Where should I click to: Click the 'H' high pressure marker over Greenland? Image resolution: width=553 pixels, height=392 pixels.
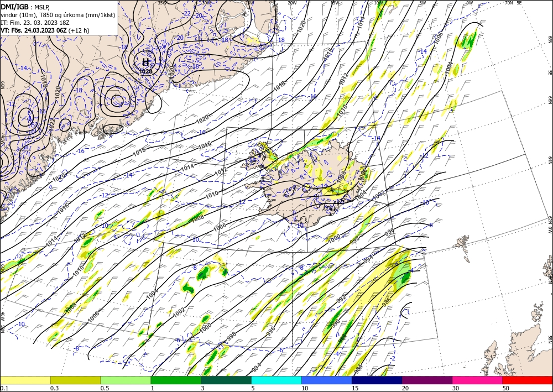(x=145, y=62)
